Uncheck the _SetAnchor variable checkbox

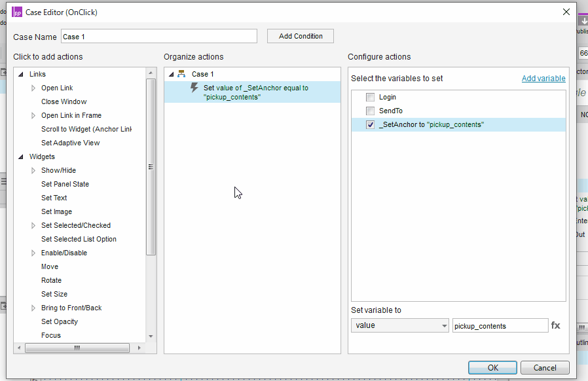coord(371,125)
